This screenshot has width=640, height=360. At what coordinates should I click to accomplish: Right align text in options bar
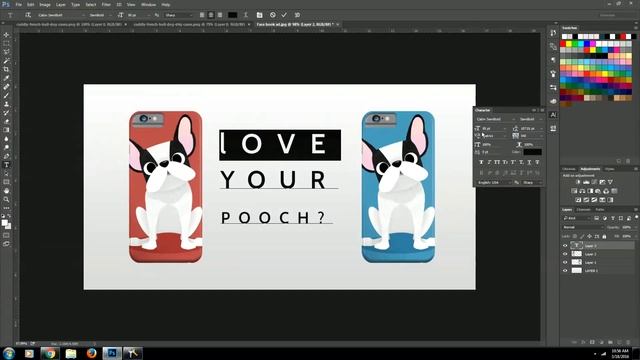tap(220, 15)
